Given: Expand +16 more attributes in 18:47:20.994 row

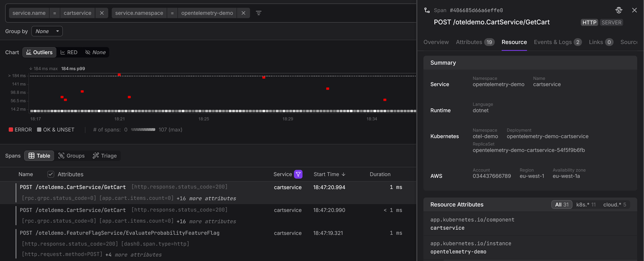Looking at the screenshot, I should [206, 198].
